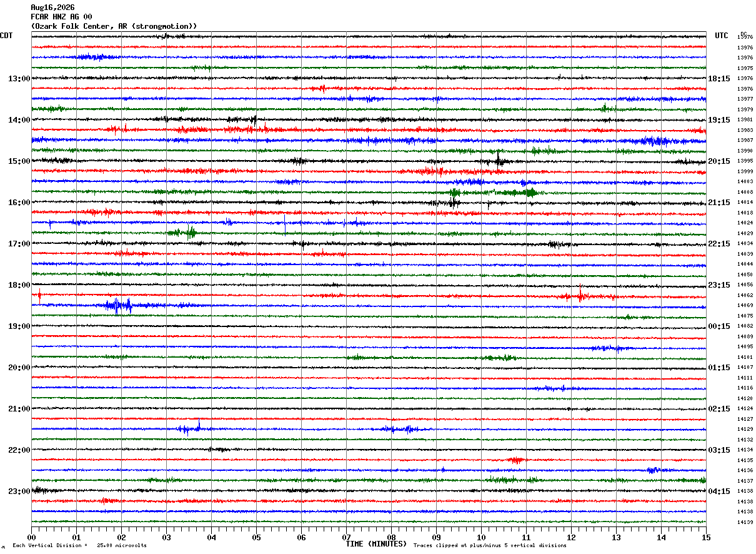Click the 04:15 UTC time label

click(x=719, y=491)
